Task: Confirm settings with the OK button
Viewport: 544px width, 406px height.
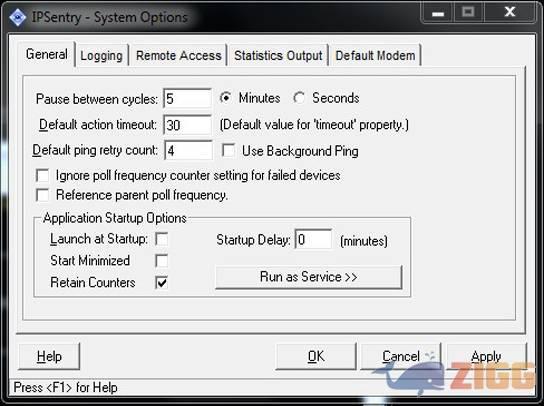Action: tap(316, 356)
